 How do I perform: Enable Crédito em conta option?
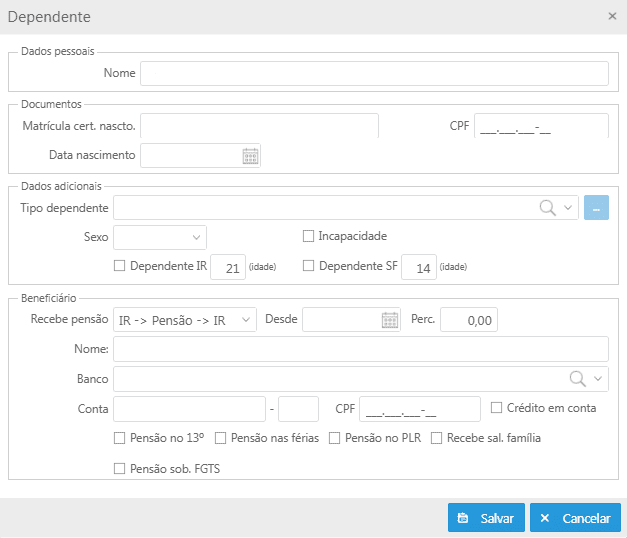tap(496, 408)
